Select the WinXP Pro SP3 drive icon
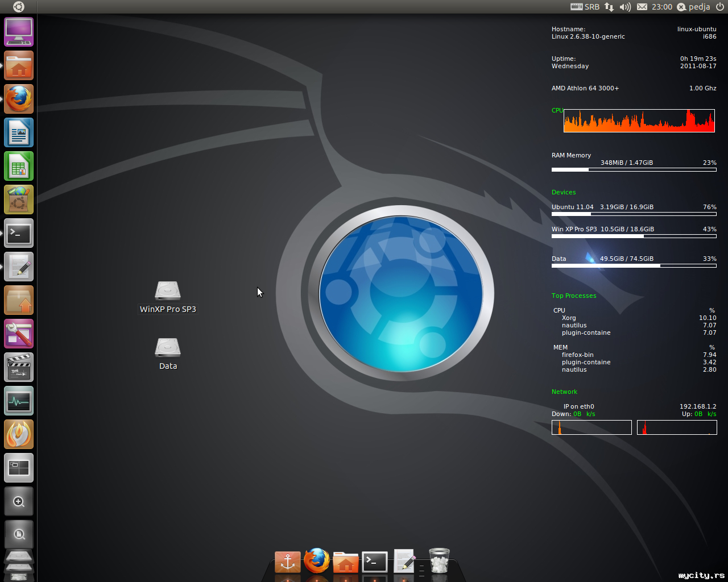The image size is (728, 582). (x=168, y=291)
